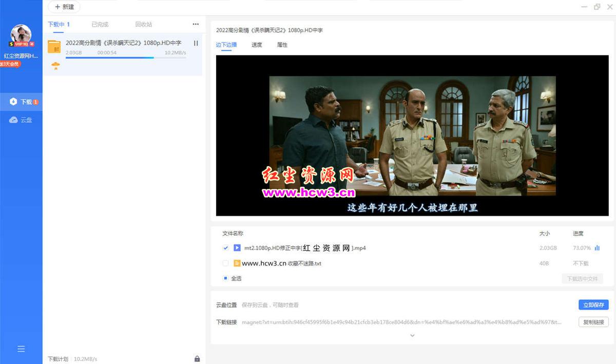Click the 进度 column header
The width and height of the screenshot is (616, 364).
[578, 234]
